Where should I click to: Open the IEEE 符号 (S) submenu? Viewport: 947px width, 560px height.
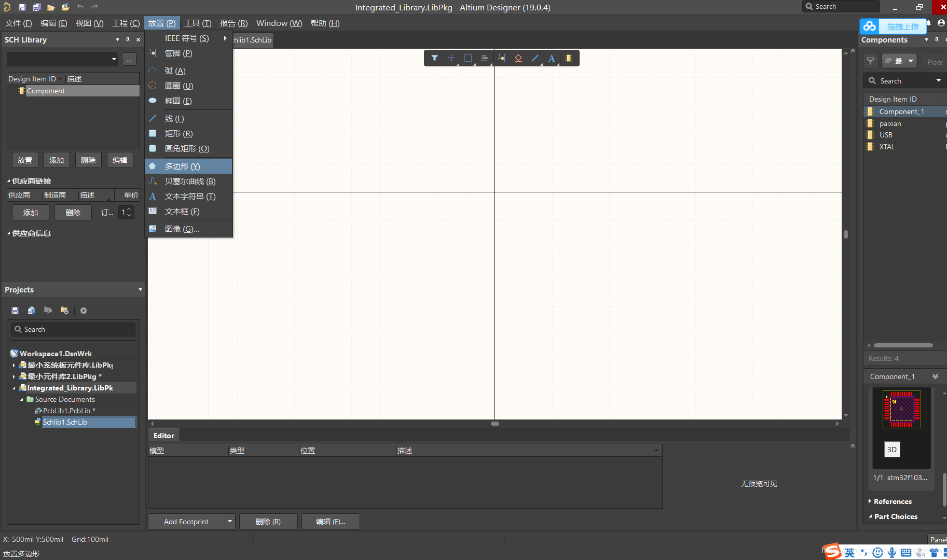189,38
